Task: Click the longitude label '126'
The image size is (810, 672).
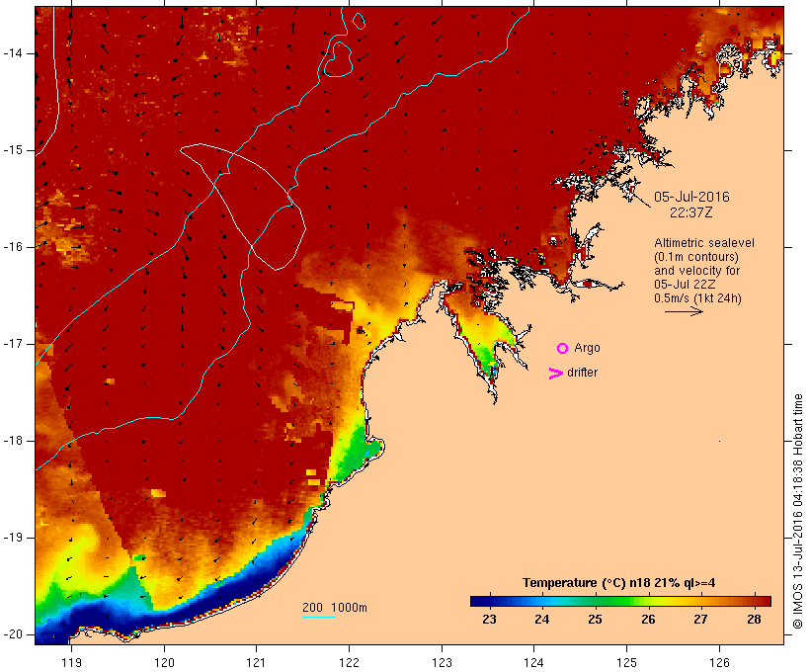Action: pos(719,662)
